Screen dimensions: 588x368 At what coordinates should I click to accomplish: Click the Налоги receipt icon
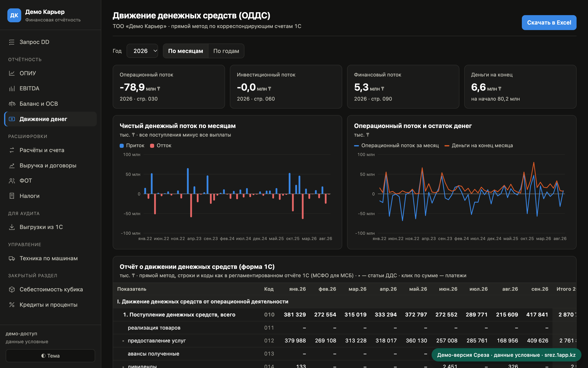12,196
